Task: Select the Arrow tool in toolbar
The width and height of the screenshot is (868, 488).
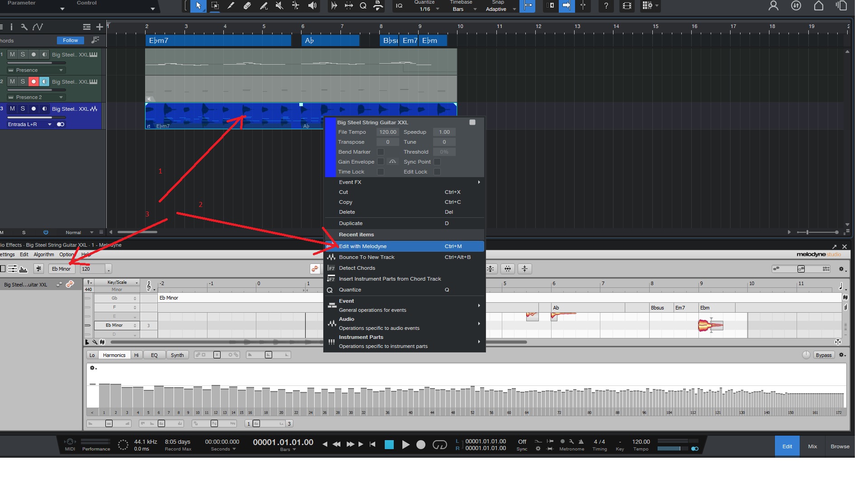Action: click(x=198, y=6)
